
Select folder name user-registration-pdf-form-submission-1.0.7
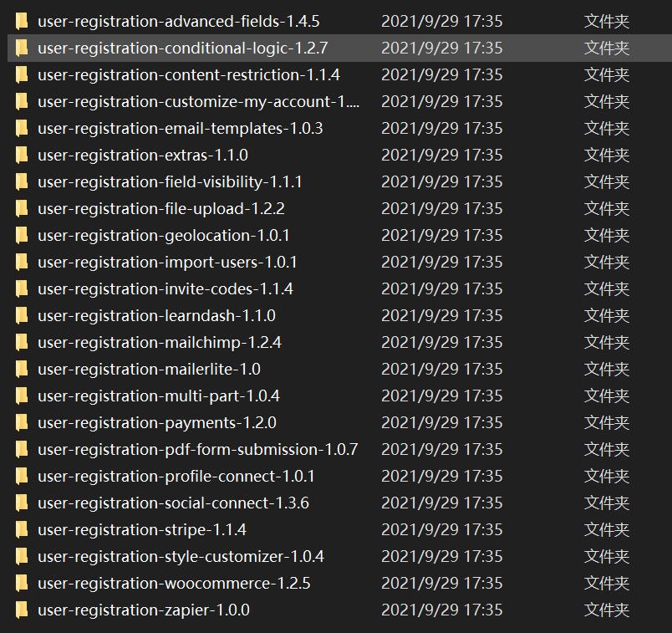(198, 449)
